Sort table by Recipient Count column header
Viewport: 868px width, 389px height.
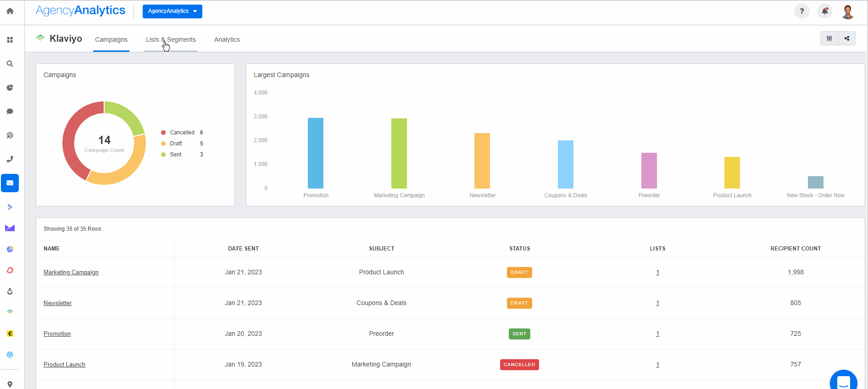796,249
